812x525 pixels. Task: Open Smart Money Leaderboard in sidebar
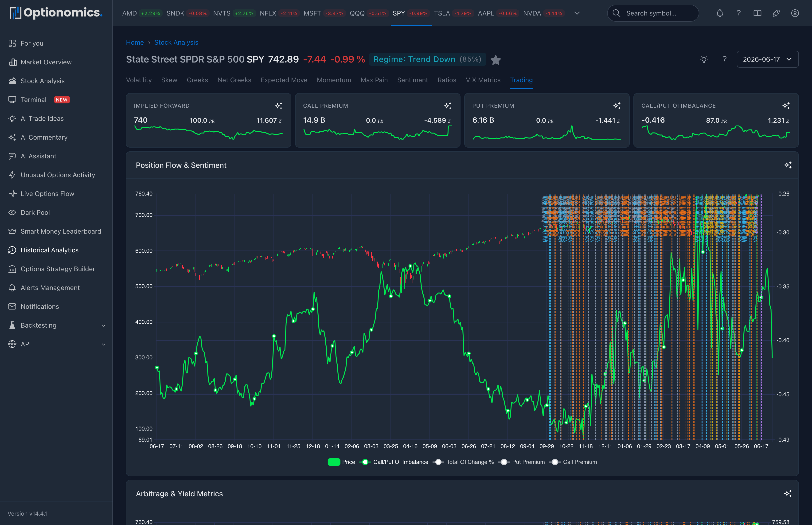tap(56, 231)
